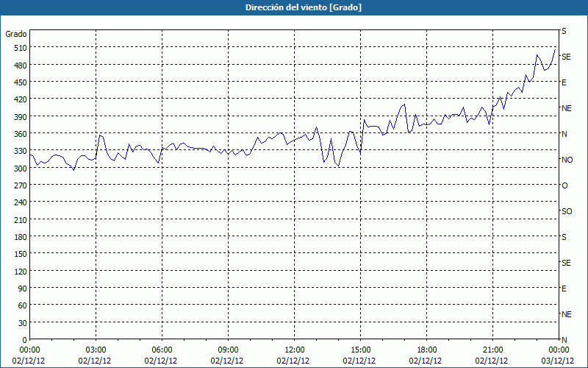Click the topmost 'S' compass label

(564, 31)
